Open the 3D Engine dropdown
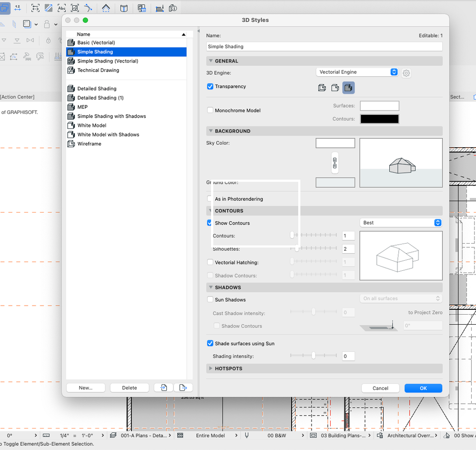Image resolution: width=476 pixels, height=450 pixels. tap(357, 72)
